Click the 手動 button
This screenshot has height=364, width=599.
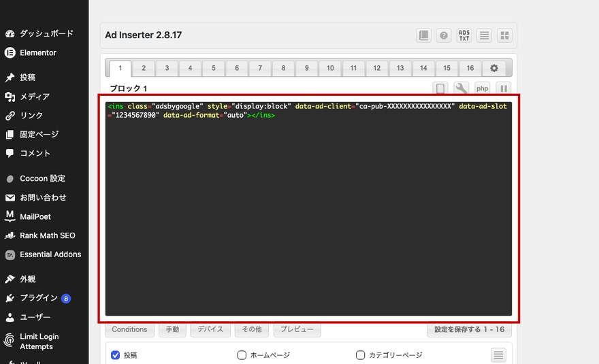coord(172,329)
